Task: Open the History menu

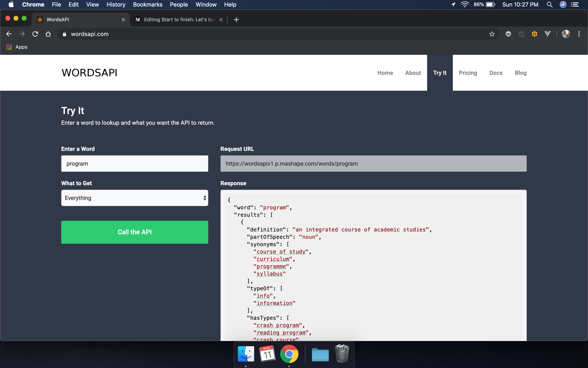Action: [116, 4]
